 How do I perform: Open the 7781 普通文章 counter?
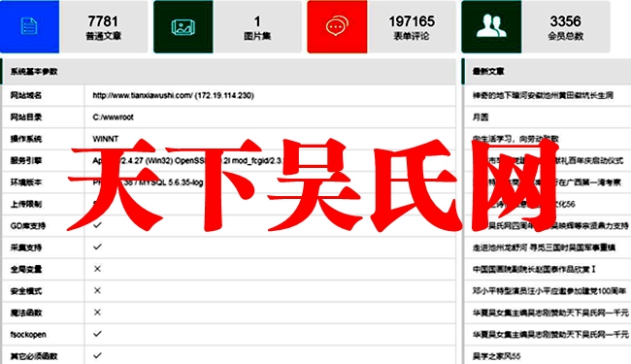pyautogui.click(x=104, y=27)
